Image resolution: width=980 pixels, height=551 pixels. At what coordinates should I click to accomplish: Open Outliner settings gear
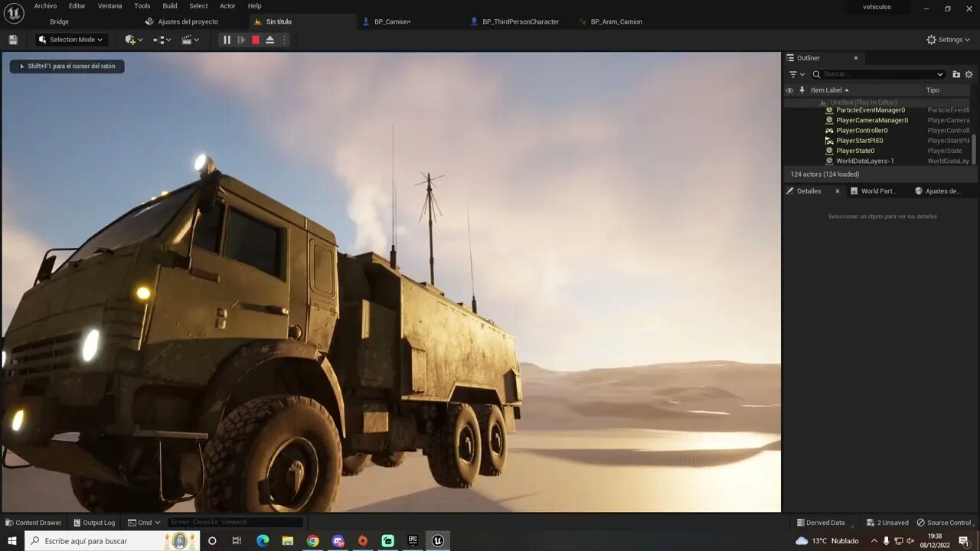(969, 74)
